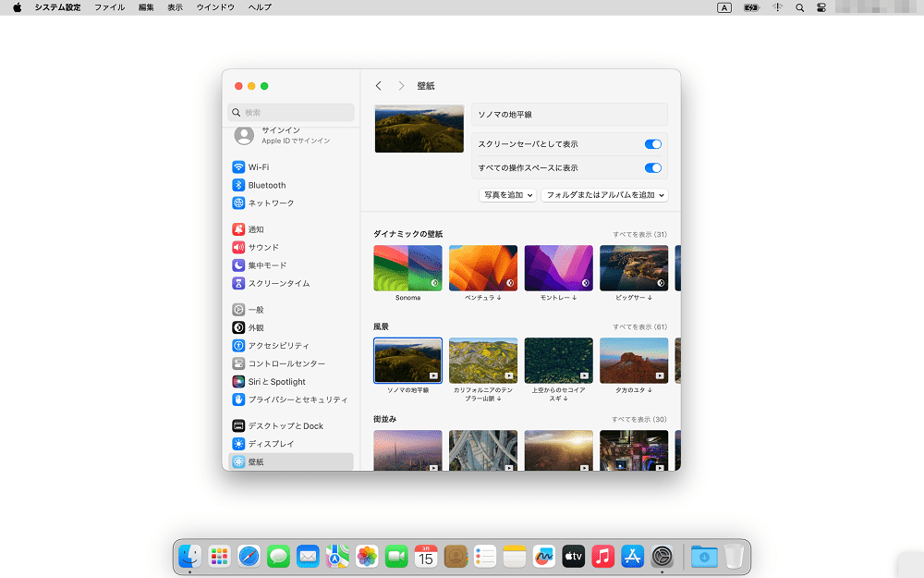The height and width of the screenshot is (578, 924).
Task: Expand フォルダまたはアルバムを追加 dropdown
Action: coord(604,194)
